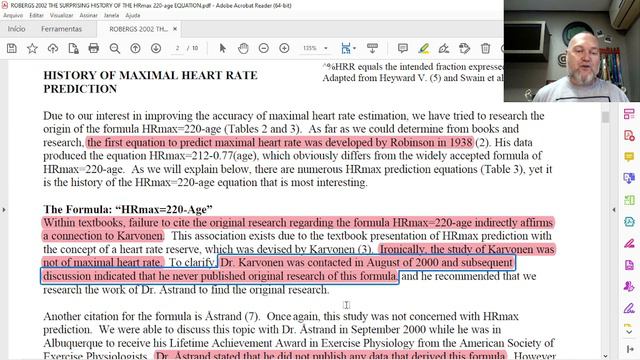This screenshot has width=640, height=360.
Task: Open the Editar menu
Action: coord(36,16)
